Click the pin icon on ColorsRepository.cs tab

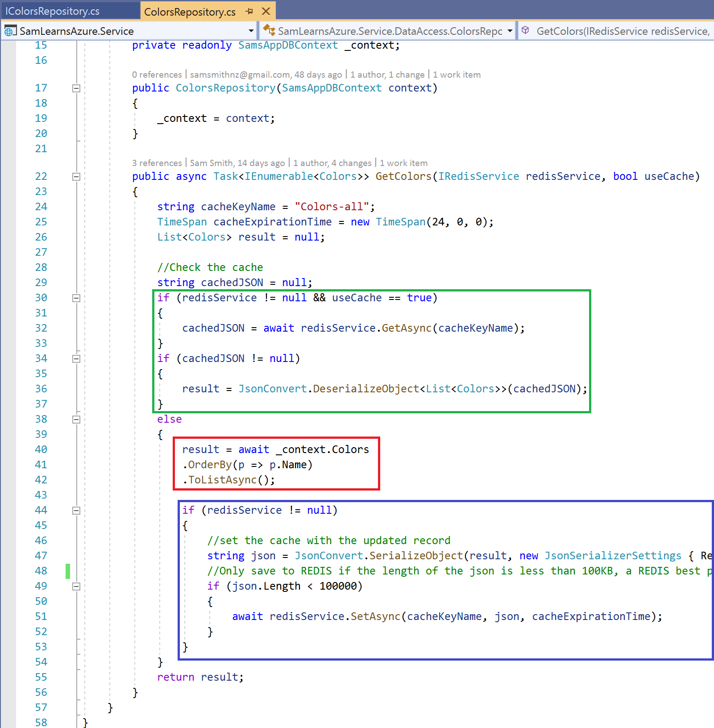[x=249, y=11]
